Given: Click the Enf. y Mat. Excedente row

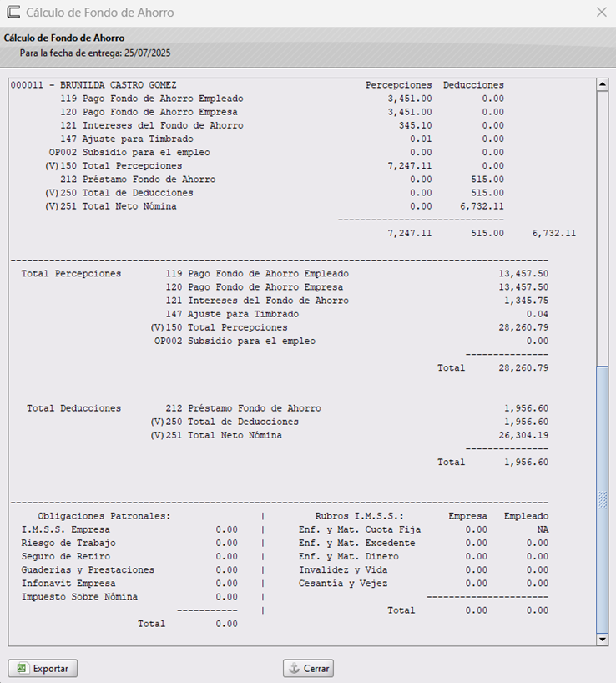Looking at the screenshot, I should click(423, 544).
